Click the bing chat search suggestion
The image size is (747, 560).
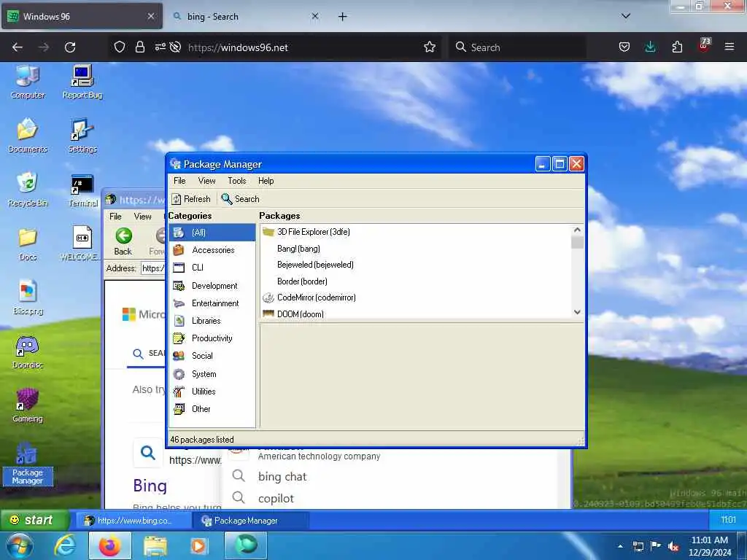(x=282, y=477)
